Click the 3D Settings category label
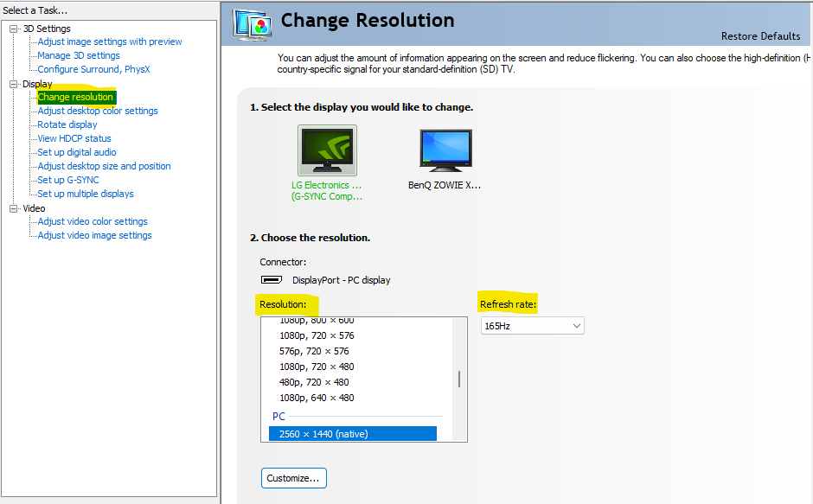This screenshot has height=504, width=813. 47,29
